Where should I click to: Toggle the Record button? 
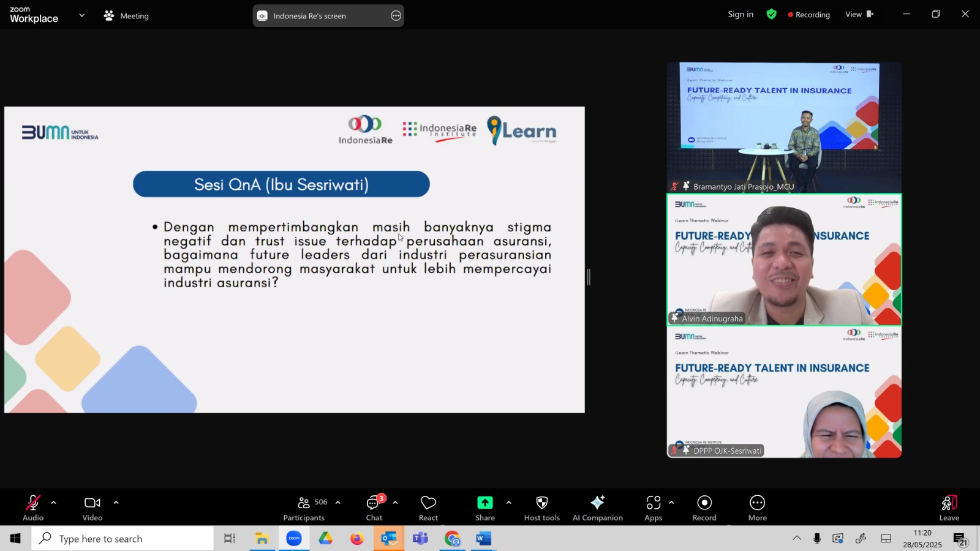[x=704, y=508]
